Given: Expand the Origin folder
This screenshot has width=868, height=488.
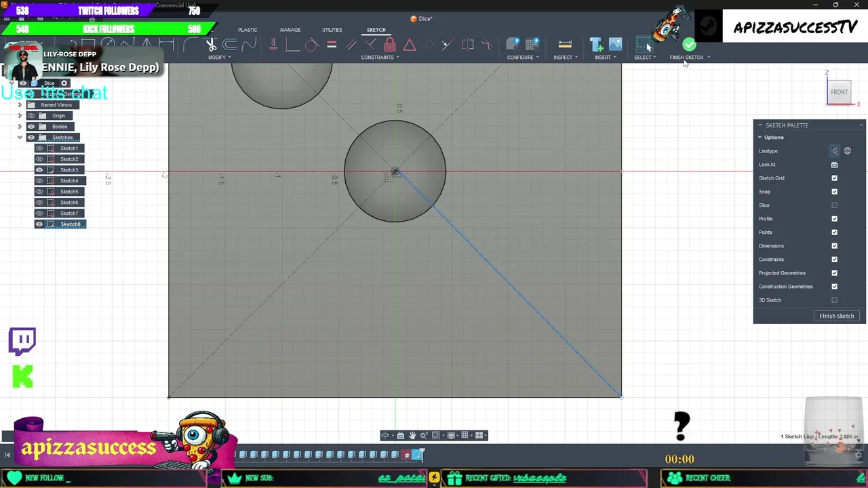Looking at the screenshot, I should [20, 116].
